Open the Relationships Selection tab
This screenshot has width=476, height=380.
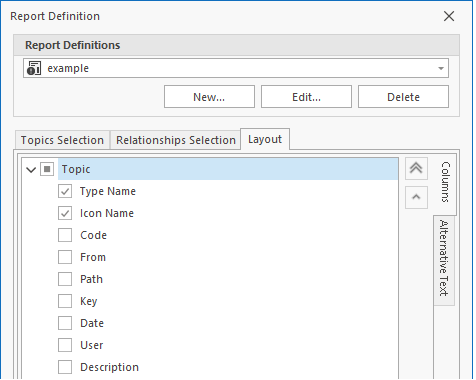click(176, 140)
